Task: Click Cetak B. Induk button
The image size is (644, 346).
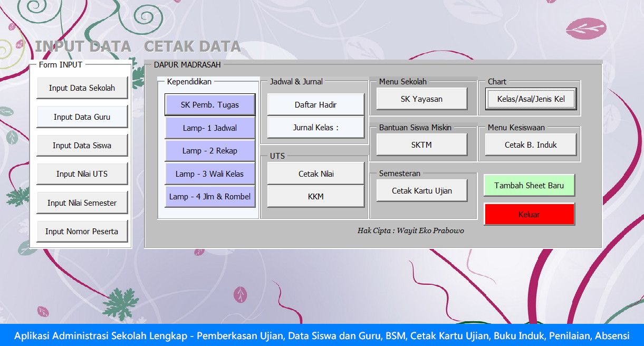Action: [531, 145]
